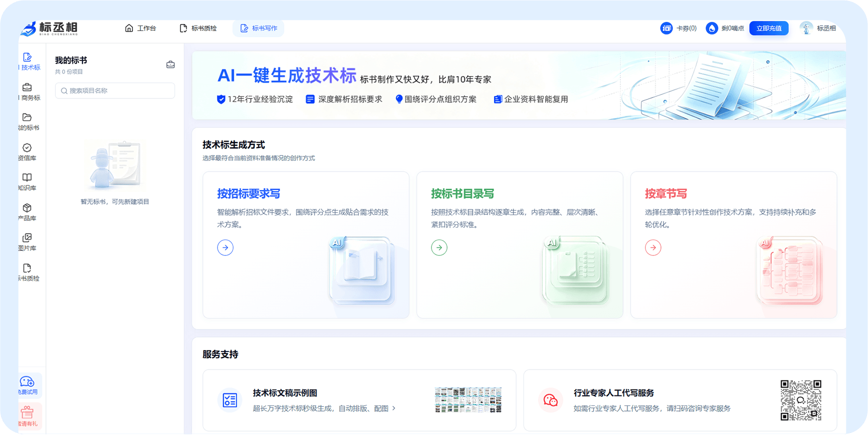Click the 技术标生成方式 section heading
Viewport: 868px width, 435px height.
point(233,145)
